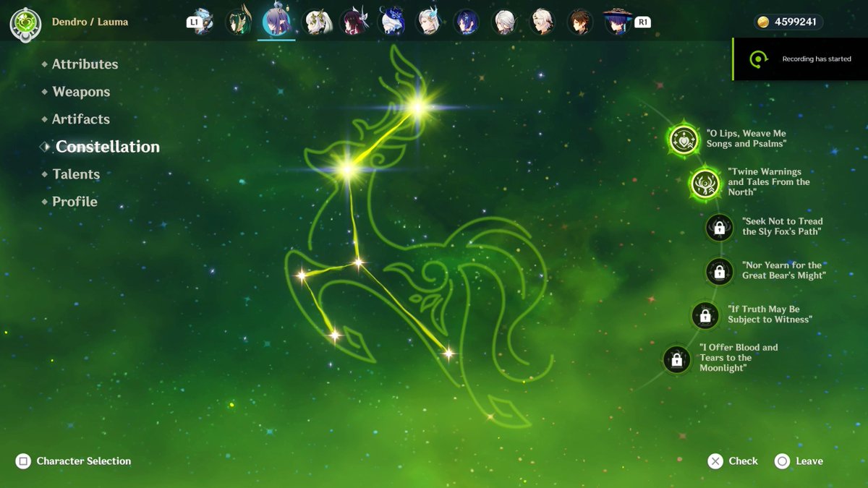Click the bright star at the deer's antler

point(417,108)
